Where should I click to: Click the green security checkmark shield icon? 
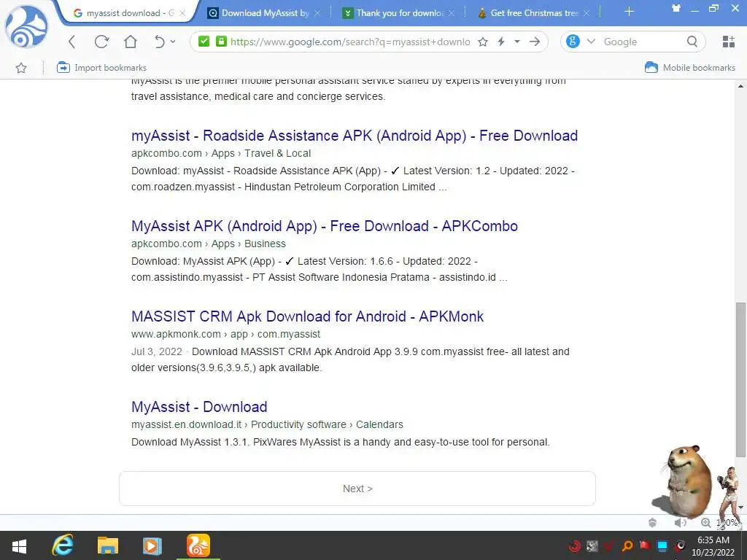[204, 42]
